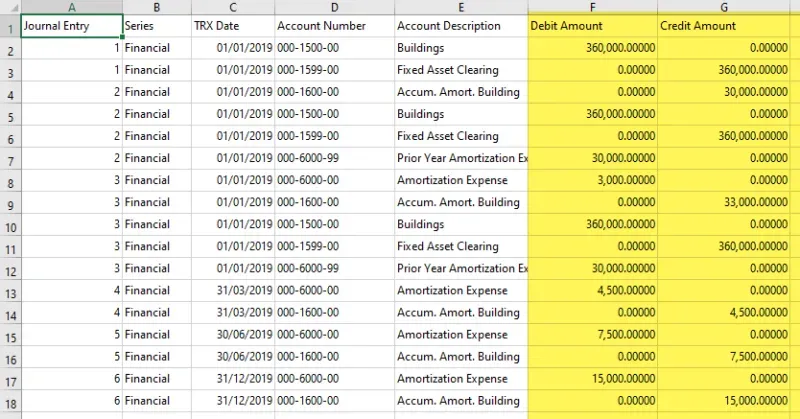Image resolution: width=800 pixels, height=419 pixels.
Task: Select the Buildings cell in row 2
Action: (x=459, y=49)
